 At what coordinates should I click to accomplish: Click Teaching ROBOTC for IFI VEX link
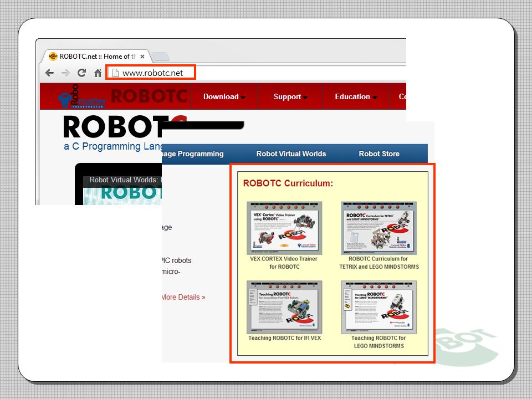coord(284,338)
